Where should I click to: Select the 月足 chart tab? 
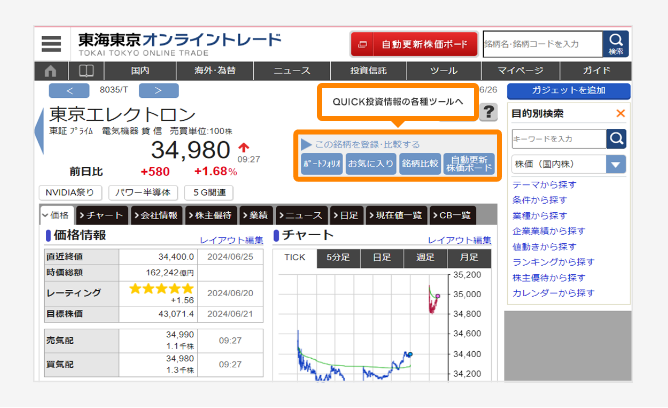click(469, 258)
